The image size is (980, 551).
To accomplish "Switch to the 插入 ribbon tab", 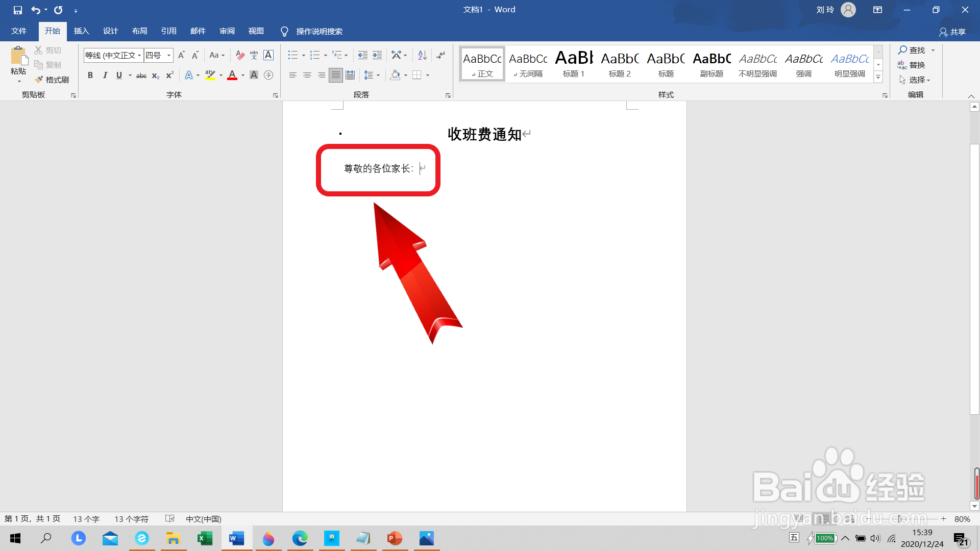I will coord(81,31).
